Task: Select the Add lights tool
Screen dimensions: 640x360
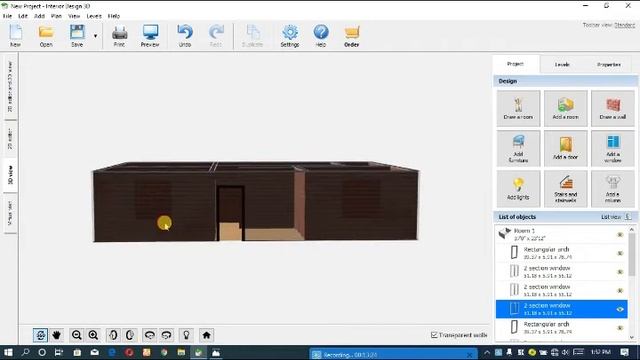Action: [x=518, y=189]
